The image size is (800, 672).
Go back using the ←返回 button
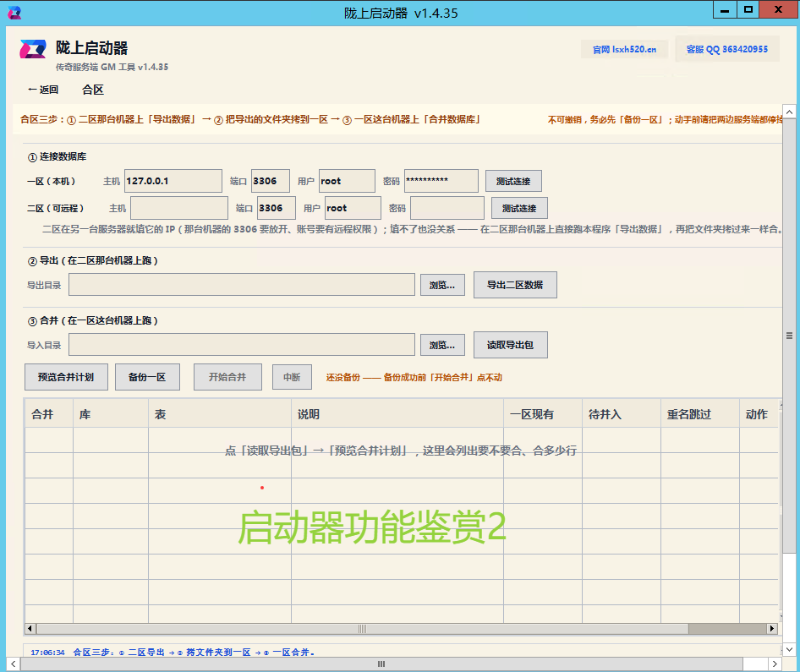click(43, 90)
